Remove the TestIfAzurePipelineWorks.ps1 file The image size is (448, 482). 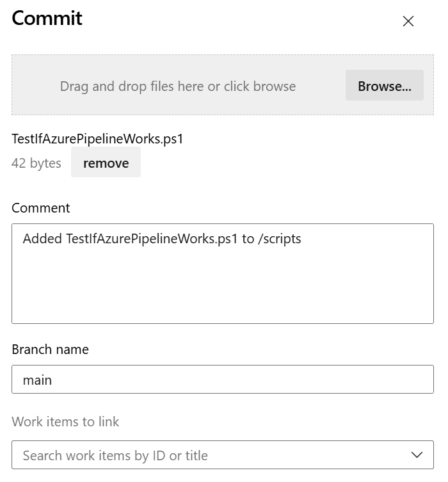pos(106,163)
